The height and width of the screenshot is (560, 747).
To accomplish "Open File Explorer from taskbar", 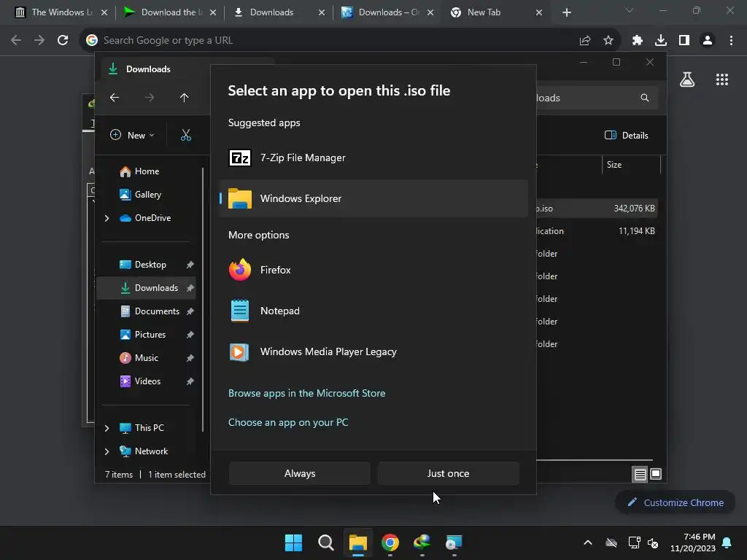I will click(357, 542).
